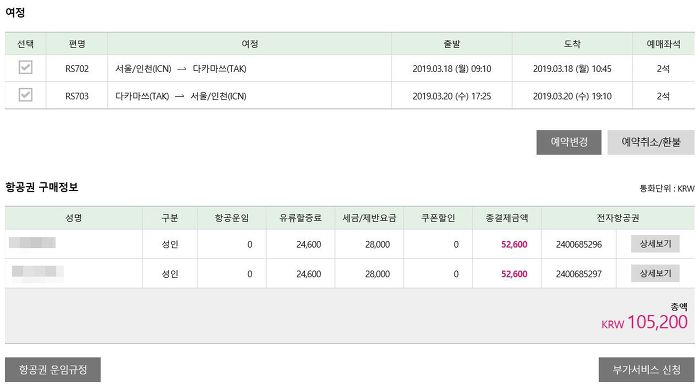
Task: Toggle the checkbox for flight RS703
Action: tap(25, 95)
